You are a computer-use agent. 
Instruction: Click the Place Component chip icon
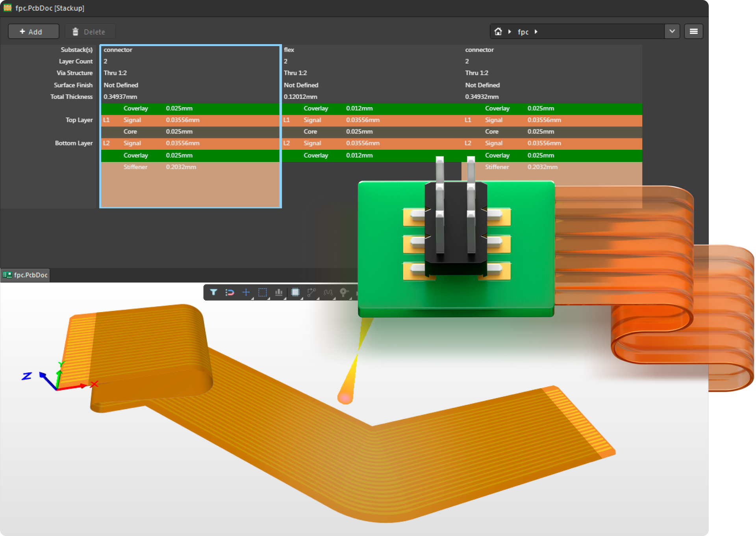pos(295,292)
